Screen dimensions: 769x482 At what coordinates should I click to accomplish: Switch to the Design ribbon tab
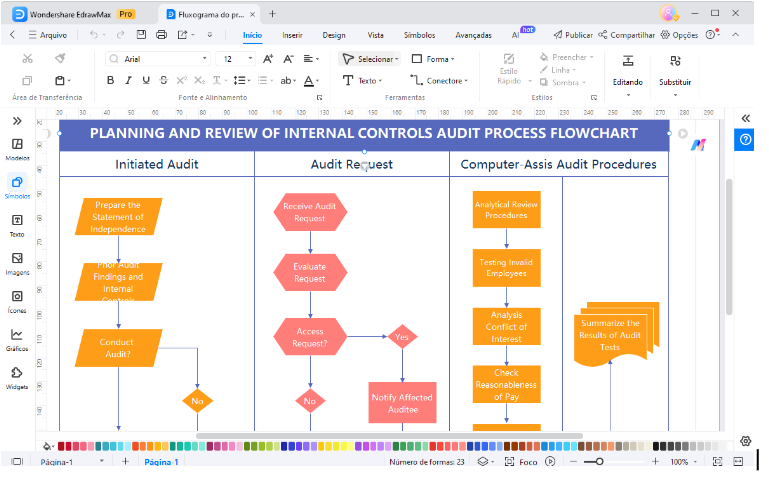334,35
